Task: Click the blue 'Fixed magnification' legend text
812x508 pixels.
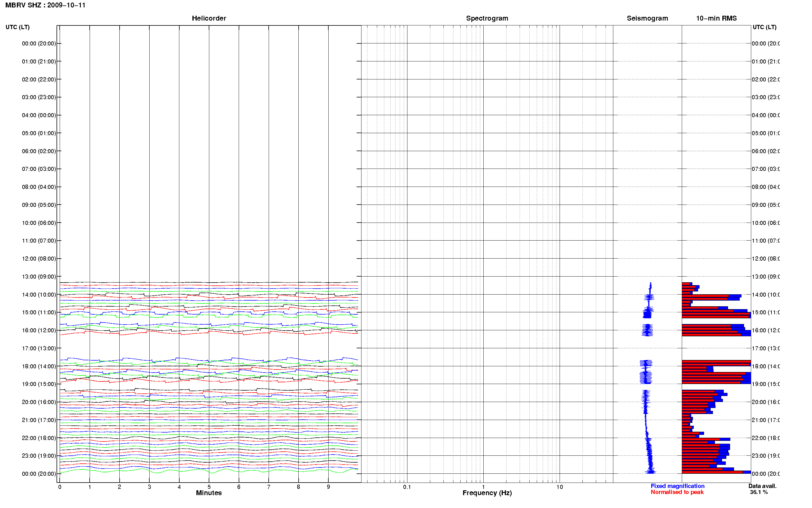Action: 678,486
